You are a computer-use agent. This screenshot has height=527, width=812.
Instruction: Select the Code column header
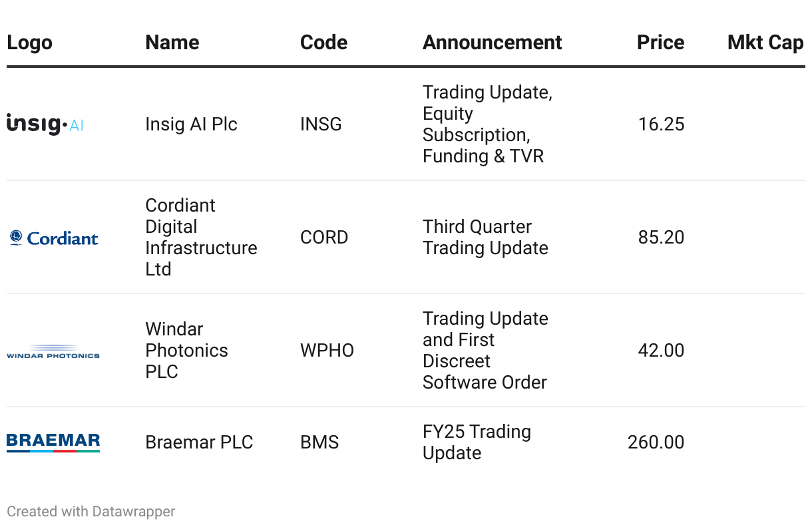tap(323, 43)
